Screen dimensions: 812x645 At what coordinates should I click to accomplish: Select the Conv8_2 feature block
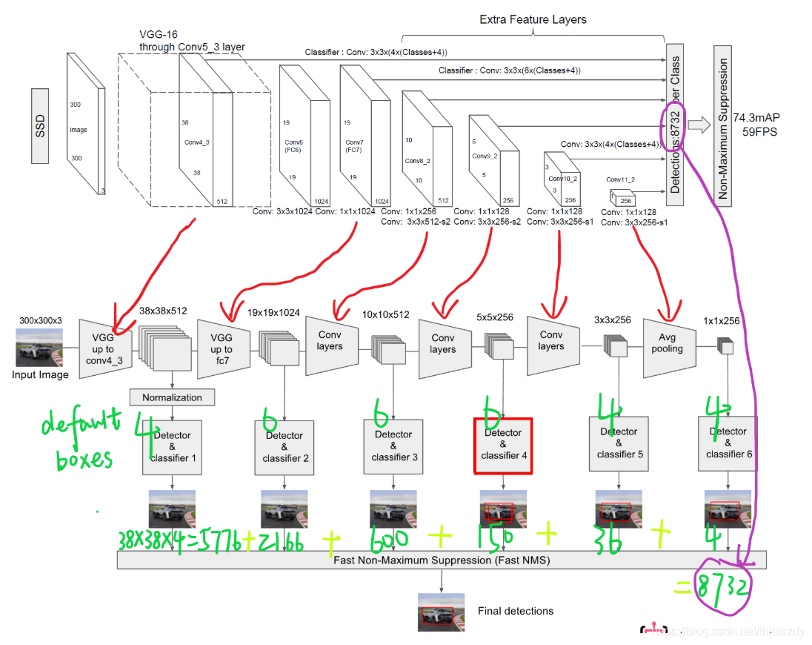[427, 148]
